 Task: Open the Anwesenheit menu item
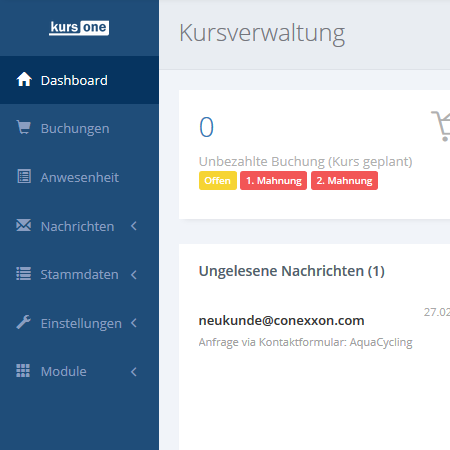[x=79, y=177]
